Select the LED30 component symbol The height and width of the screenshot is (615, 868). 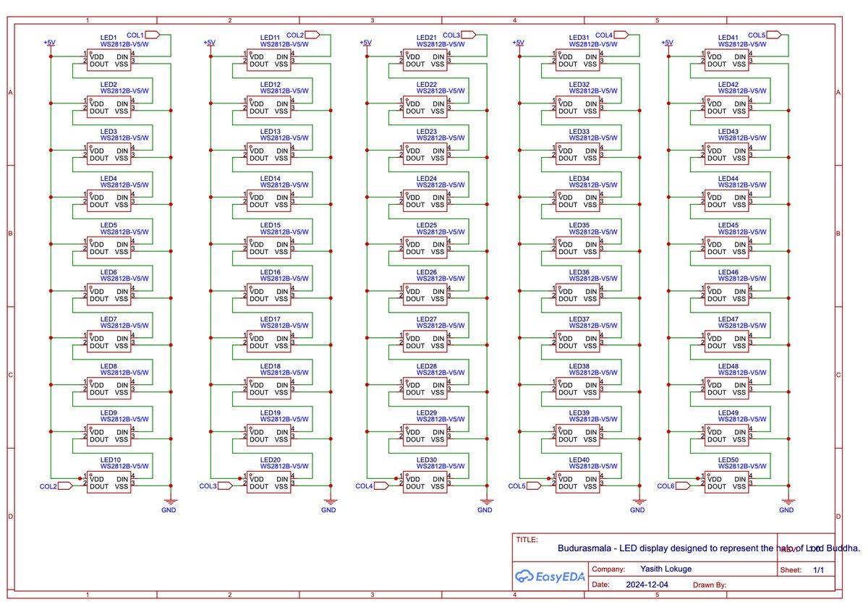(425, 483)
